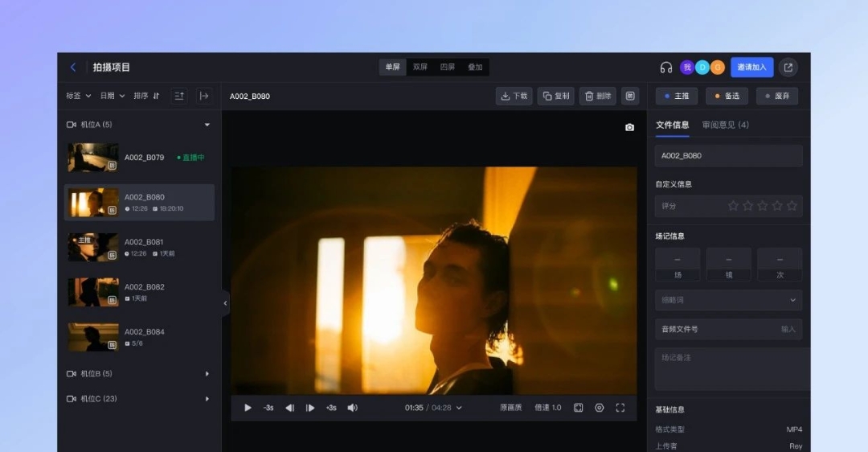Select clip A002_B081 thumbnail

tap(93, 247)
